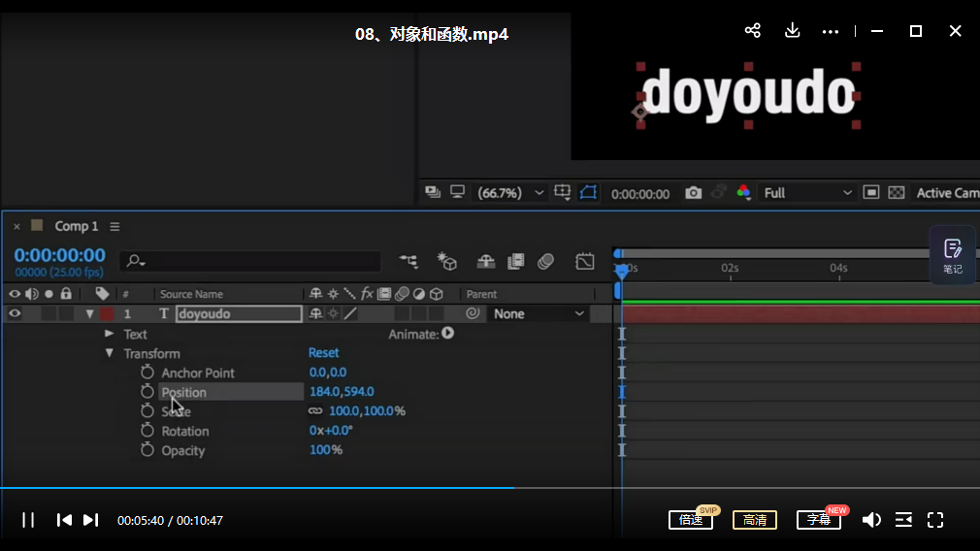Toggle mask and shape path visibility icon

point(588,192)
